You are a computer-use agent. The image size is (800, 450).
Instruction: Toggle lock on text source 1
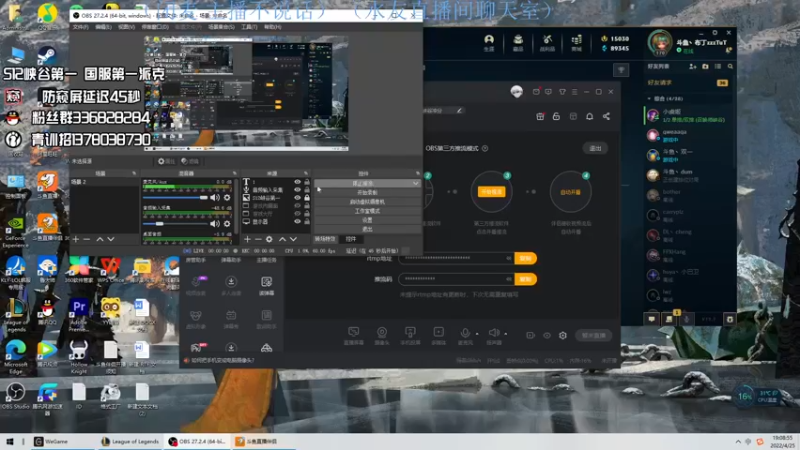click(307, 182)
